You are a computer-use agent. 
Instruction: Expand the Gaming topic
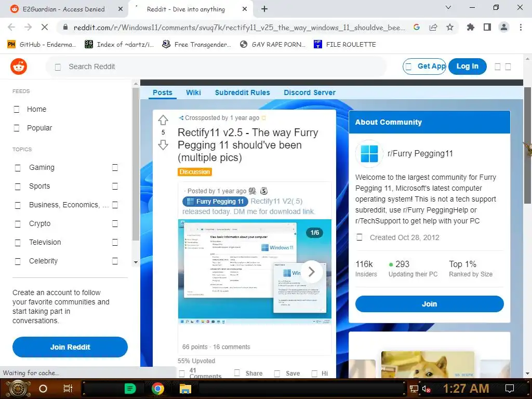115,168
